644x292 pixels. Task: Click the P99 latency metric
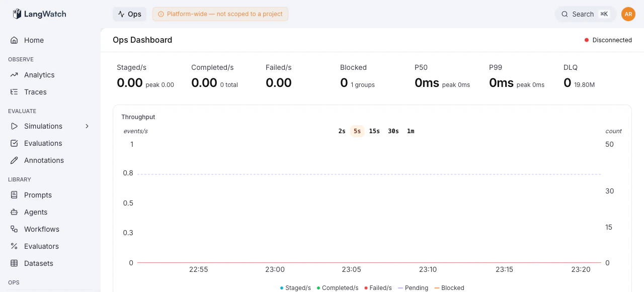(x=517, y=76)
